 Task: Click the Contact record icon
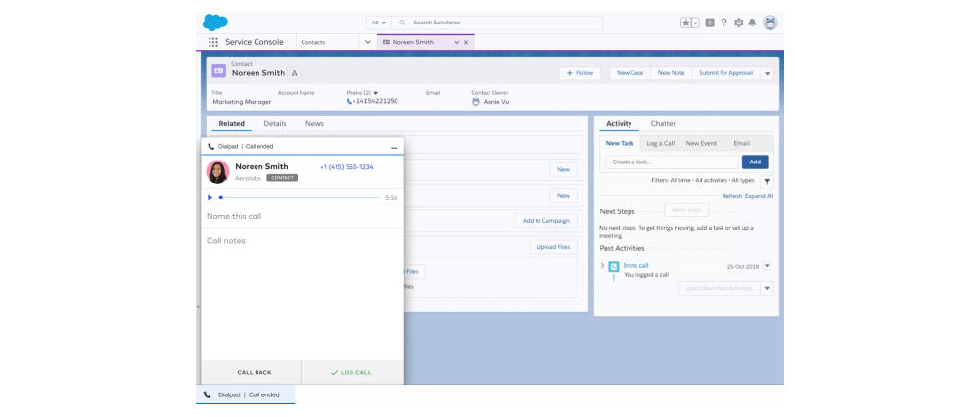coord(218,70)
